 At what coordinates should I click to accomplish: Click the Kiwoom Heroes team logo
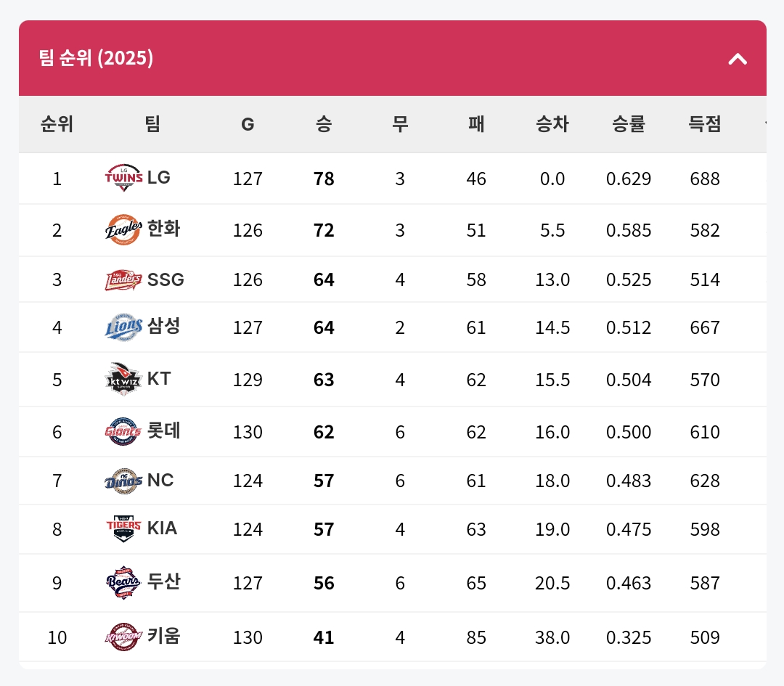[x=124, y=637]
